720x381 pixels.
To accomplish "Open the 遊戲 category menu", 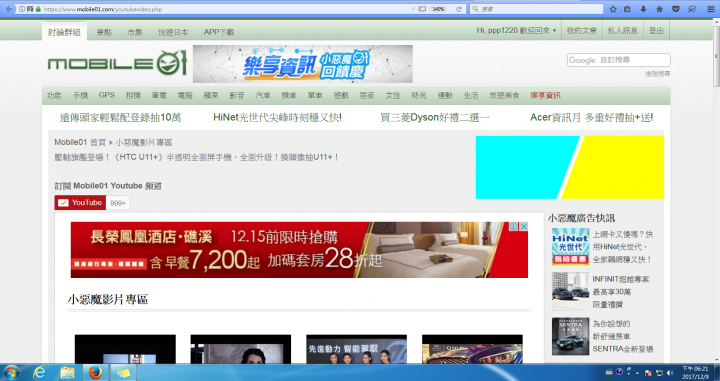I will (x=341, y=95).
